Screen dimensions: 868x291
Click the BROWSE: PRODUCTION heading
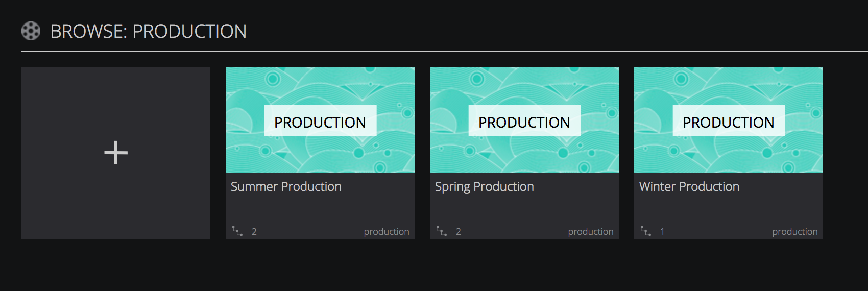coord(148,32)
